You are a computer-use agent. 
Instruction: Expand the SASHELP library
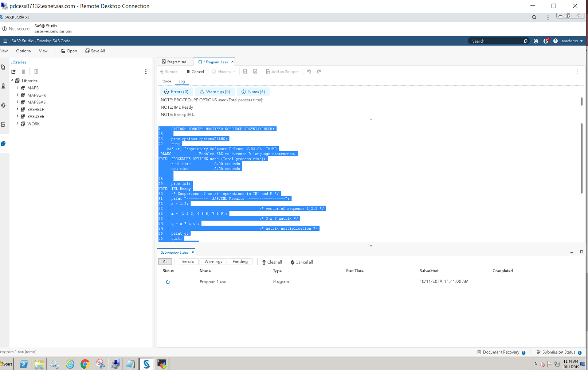coord(17,109)
